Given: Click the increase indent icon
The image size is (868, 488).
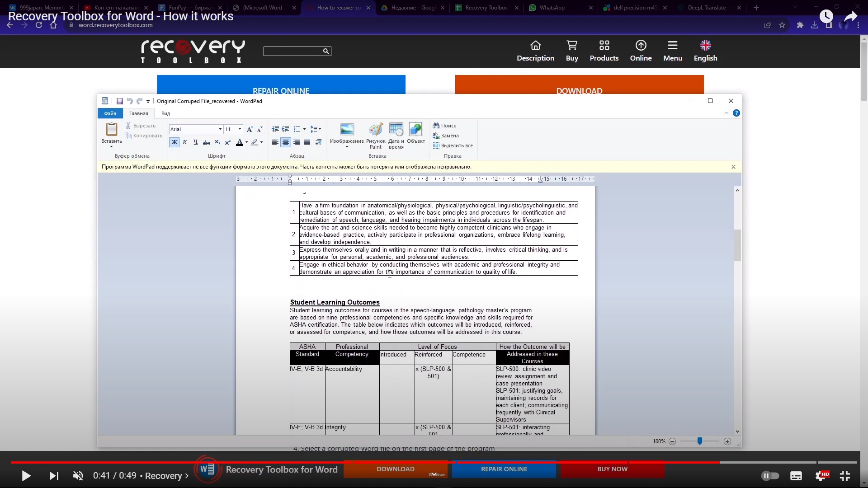Looking at the screenshot, I should coord(286,129).
